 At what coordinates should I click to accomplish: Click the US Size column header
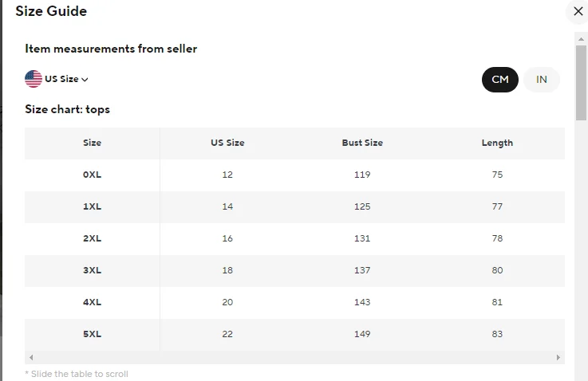click(x=227, y=143)
